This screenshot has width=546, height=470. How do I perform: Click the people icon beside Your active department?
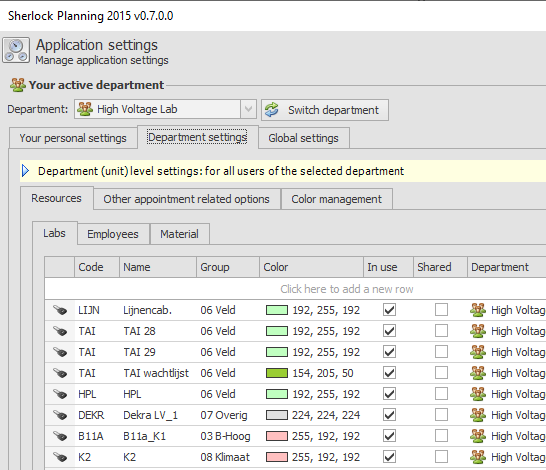click(x=18, y=85)
